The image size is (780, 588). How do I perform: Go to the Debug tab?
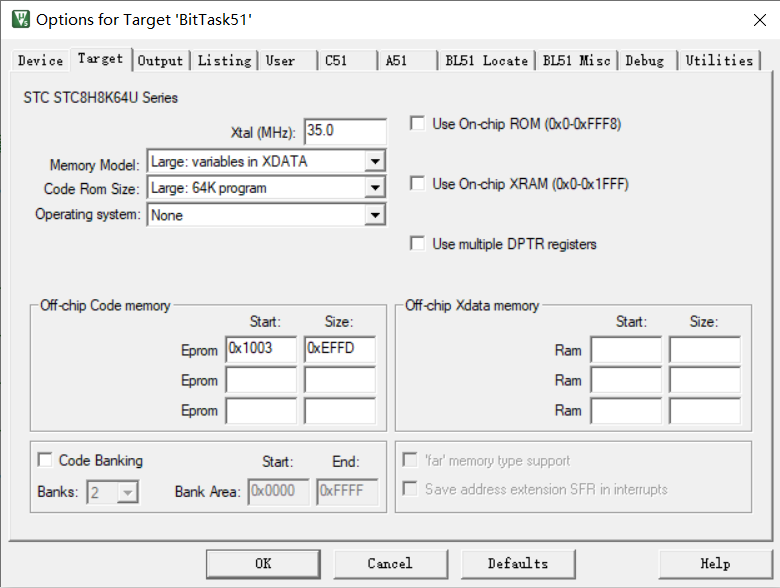(645, 61)
